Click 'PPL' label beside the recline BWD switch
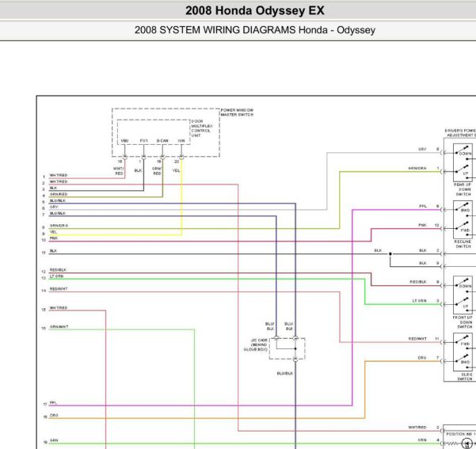Viewport: 476px width, 449px height. point(423,207)
